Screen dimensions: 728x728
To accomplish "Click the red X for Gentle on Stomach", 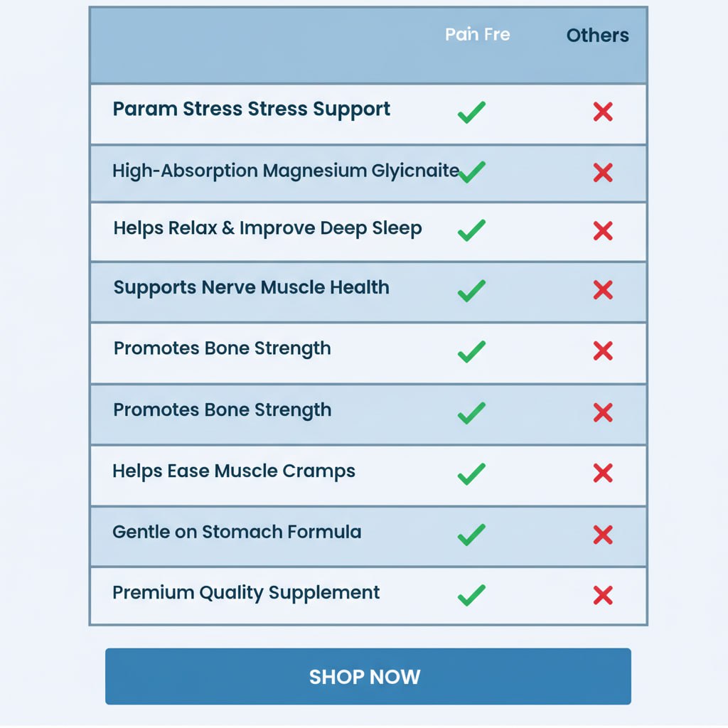I will 603,535.
